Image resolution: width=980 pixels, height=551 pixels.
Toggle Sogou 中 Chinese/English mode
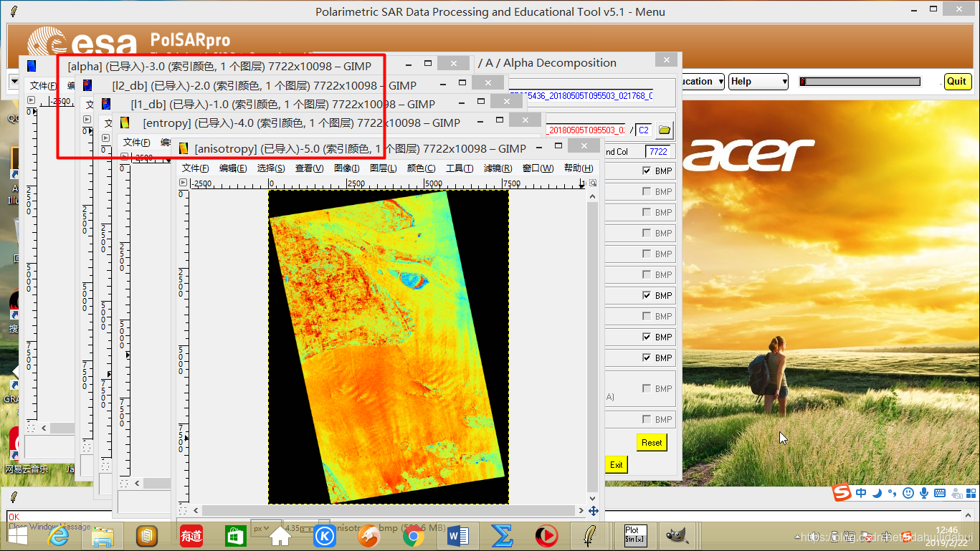pos(861,493)
